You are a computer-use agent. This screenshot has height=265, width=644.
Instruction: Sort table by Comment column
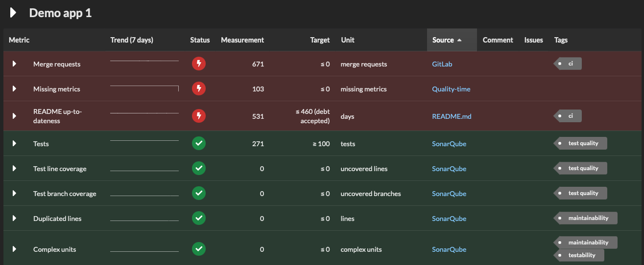[498, 40]
